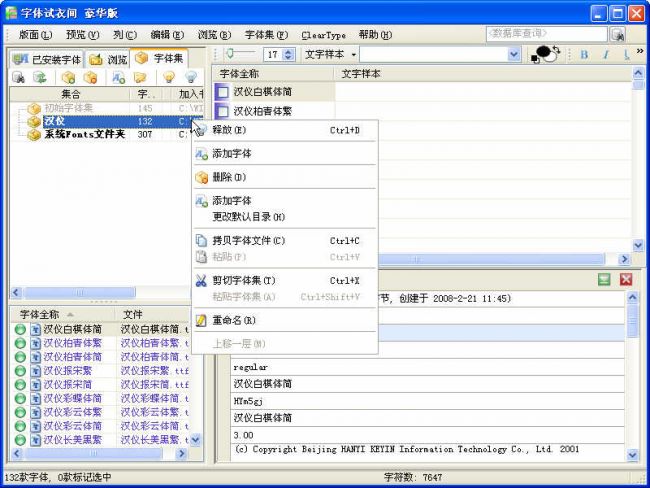Click the 数据库查询 search field
The height and width of the screenshot is (488, 650).
point(545,34)
